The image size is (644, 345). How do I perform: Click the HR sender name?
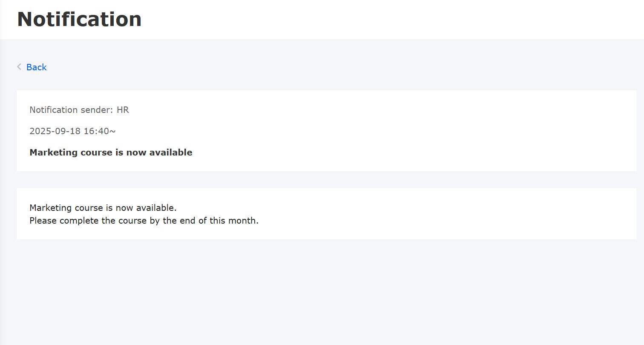[123, 110]
